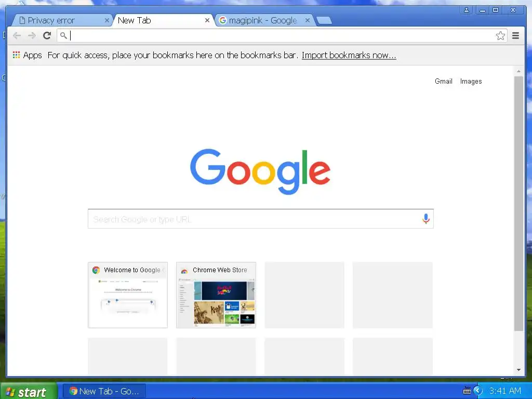Click the keyboard icon in system tray

tap(467, 391)
